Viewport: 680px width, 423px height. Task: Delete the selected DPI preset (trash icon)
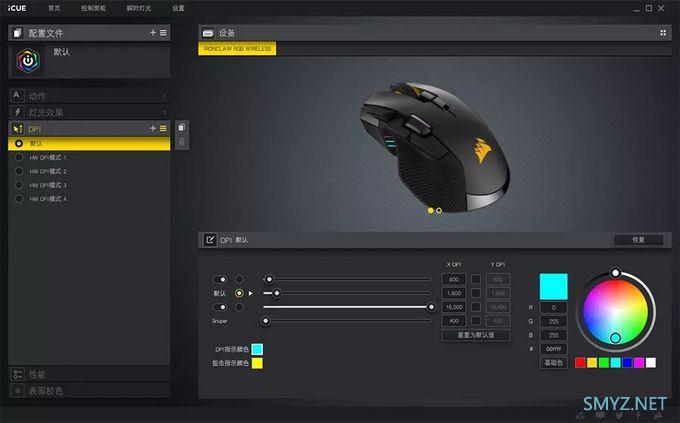click(x=182, y=142)
